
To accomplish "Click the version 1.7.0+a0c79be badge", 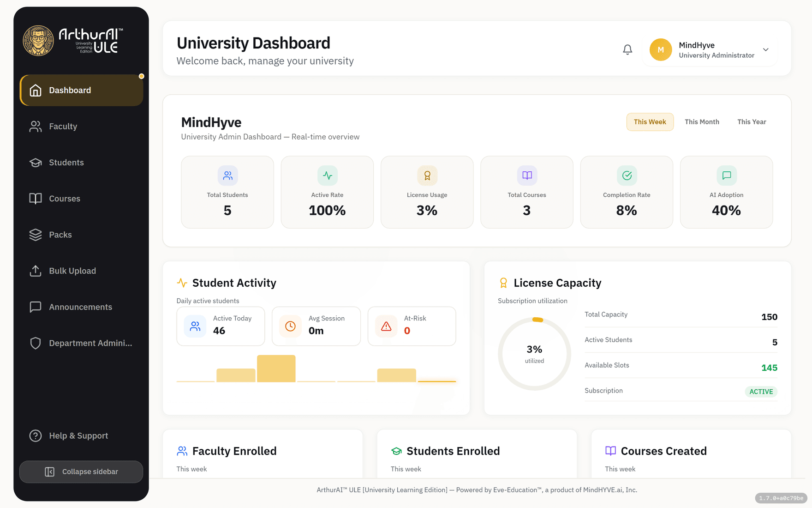I will (781, 498).
